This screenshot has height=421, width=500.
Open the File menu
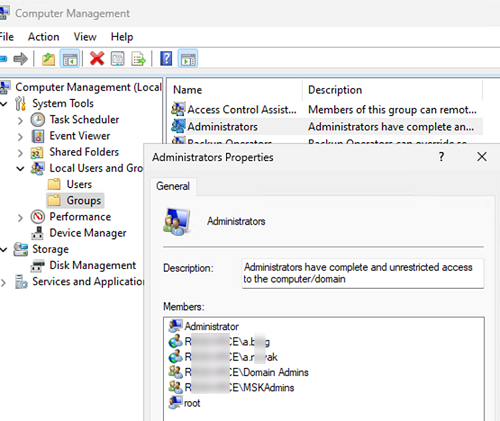click(6, 37)
